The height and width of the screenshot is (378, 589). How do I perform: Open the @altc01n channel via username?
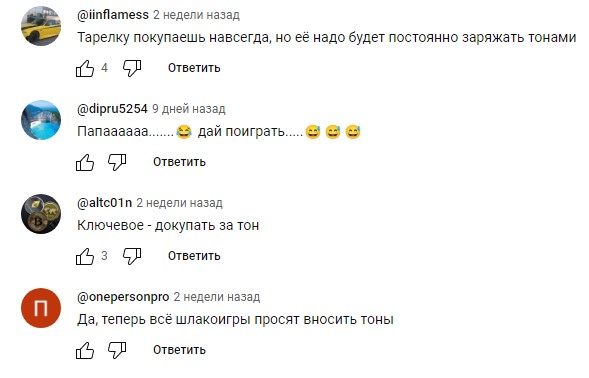pyautogui.click(x=104, y=203)
